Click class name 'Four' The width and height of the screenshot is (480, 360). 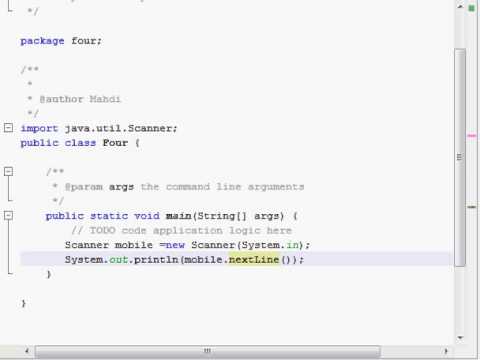(x=115, y=143)
